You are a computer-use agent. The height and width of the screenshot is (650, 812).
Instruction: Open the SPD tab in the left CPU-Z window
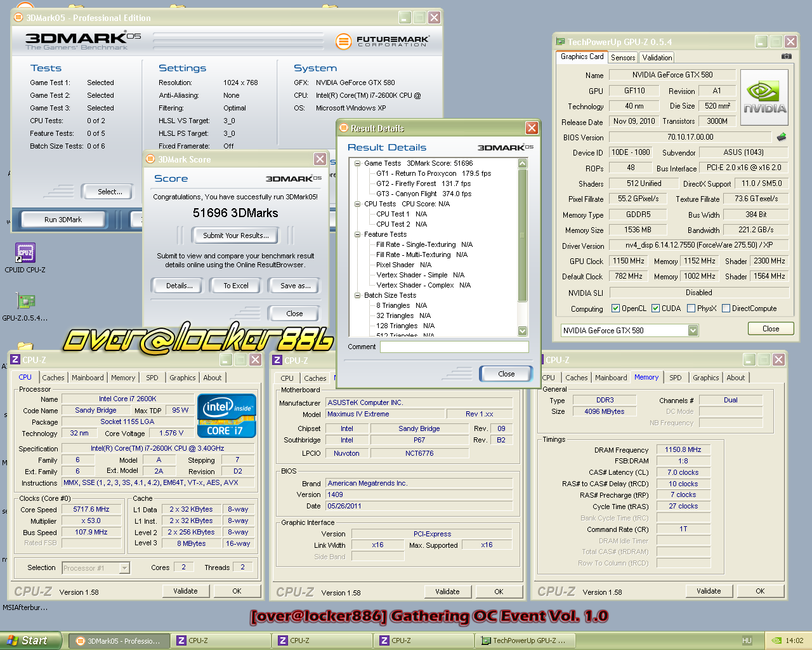coord(152,378)
